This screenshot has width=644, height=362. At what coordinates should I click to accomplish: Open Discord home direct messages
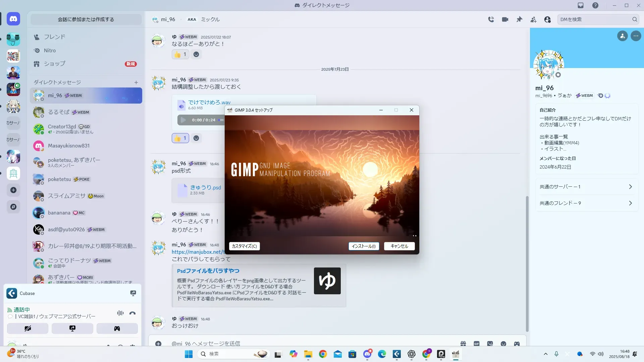[13, 19]
